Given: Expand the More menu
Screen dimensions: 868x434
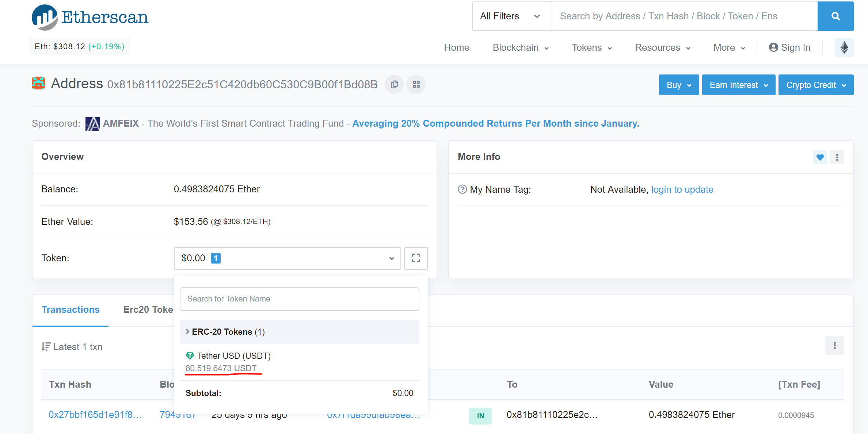Looking at the screenshot, I should 729,47.
